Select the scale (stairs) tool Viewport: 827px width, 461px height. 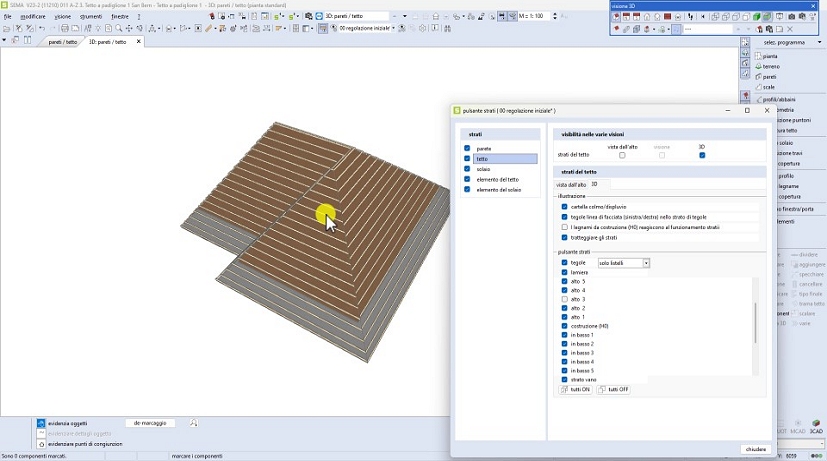758,87
